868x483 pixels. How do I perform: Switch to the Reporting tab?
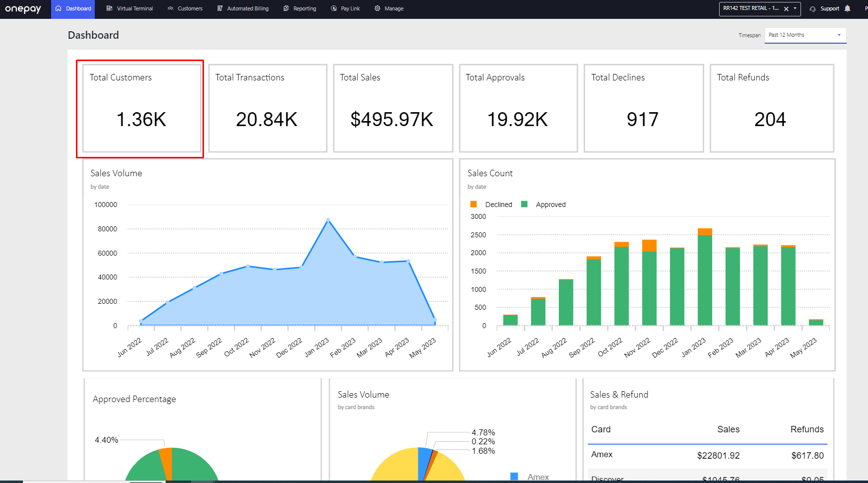point(304,8)
